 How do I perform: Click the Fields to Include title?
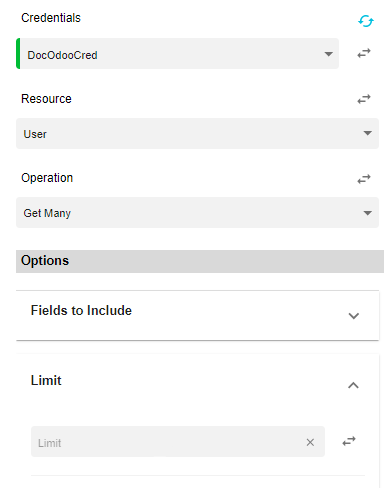pyautogui.click(x=81, y=310)
